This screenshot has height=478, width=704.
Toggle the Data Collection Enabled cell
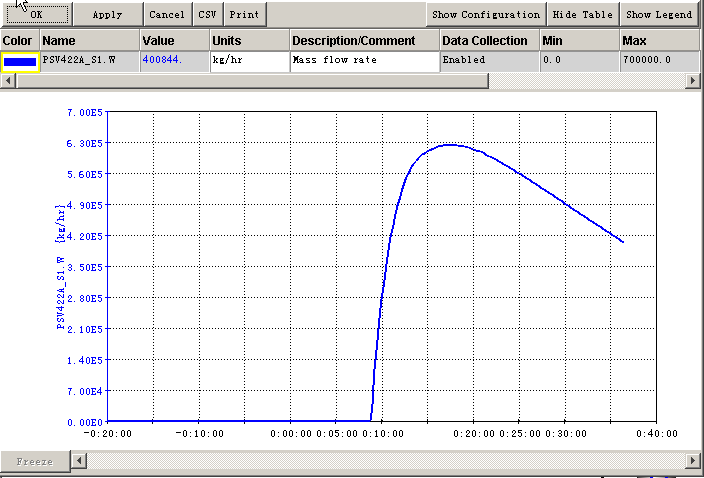tap(488, 61)
